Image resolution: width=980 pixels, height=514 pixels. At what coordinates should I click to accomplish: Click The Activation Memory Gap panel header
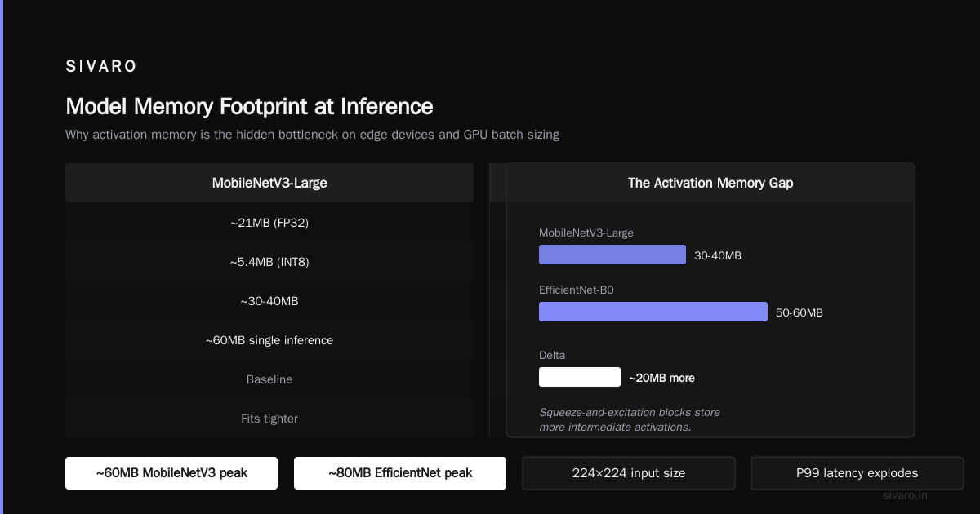(x=710, y=183)
